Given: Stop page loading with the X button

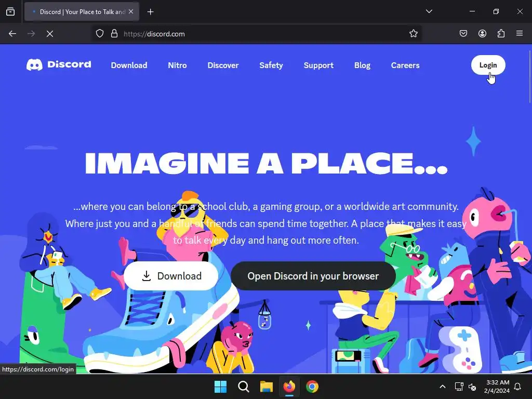Looking at the screenshot, I should pos(50,34).
